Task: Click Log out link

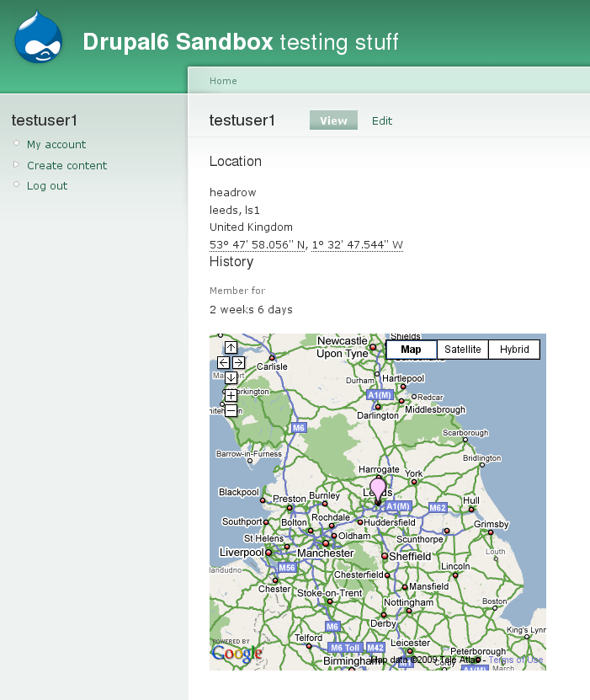Action: click(47, 185)
